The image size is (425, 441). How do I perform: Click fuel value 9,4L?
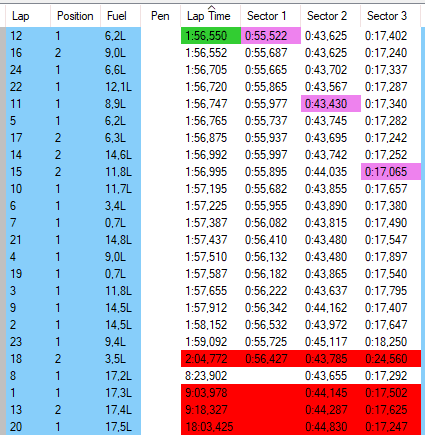tap(115, 342)
